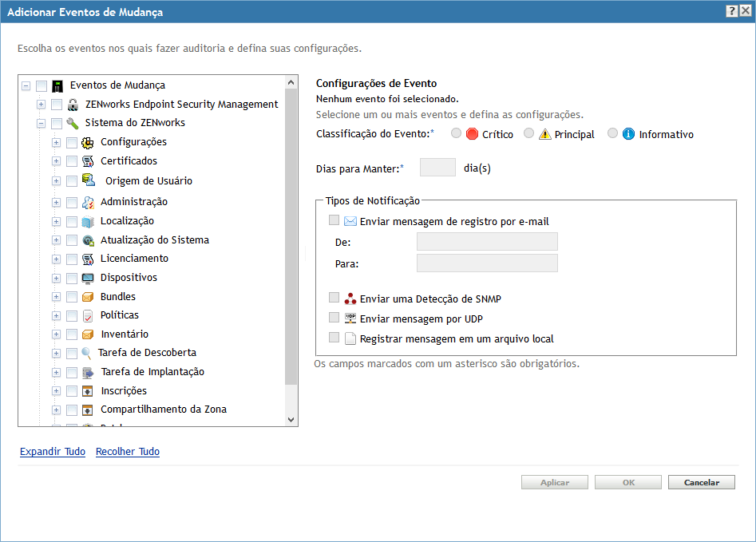Close the Adicionar Eventos de Mudança dialog
Screen dimensions: 756x542
point(746,10)
